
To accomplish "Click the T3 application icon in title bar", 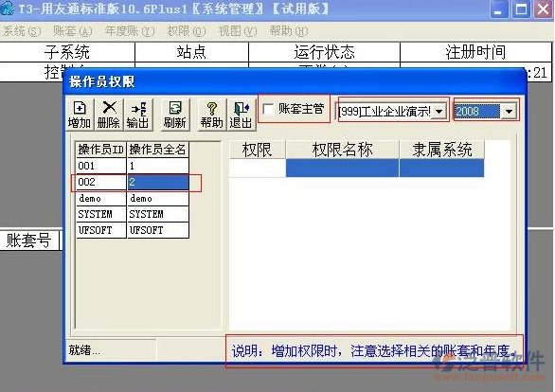I will (7, 9).
